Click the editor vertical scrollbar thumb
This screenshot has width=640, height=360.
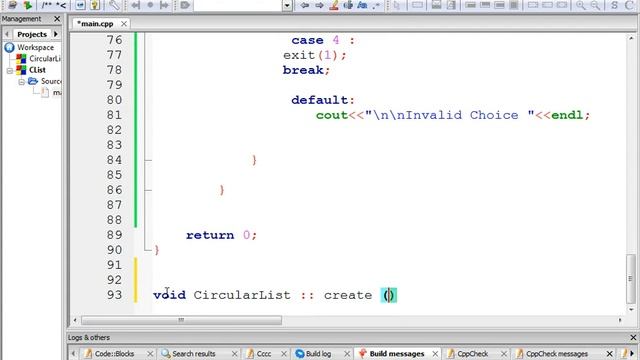(x=631, y=278)
